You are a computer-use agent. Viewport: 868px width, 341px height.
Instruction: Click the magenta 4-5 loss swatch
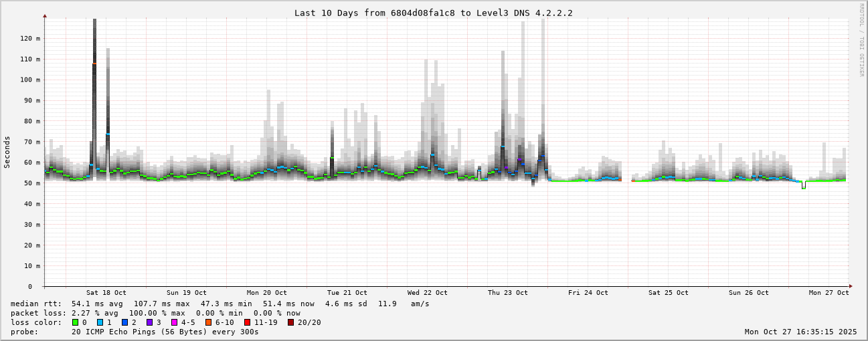[x=175, y=322]
